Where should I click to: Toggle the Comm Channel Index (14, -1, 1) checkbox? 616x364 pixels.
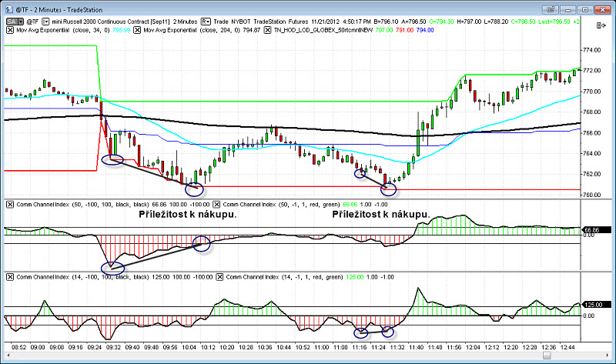pos(219,277)
